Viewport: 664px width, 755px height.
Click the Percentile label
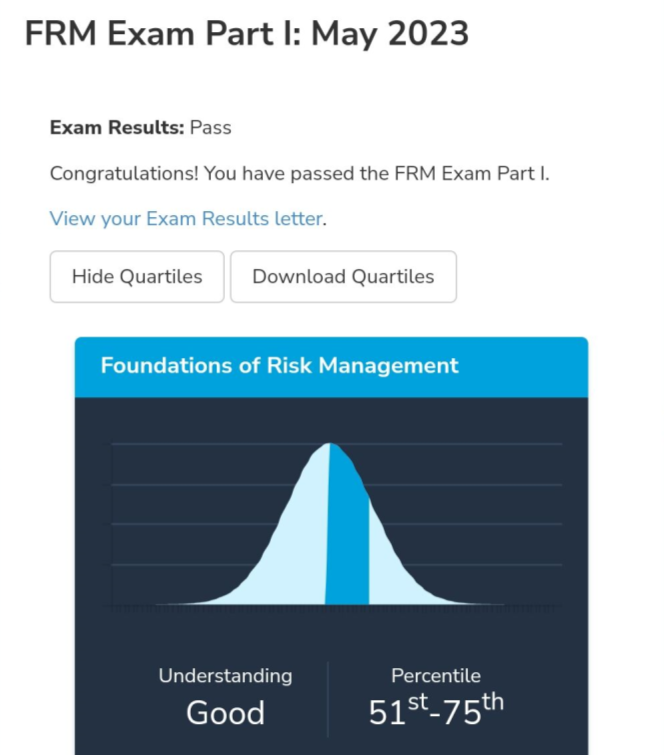point(436,676)
